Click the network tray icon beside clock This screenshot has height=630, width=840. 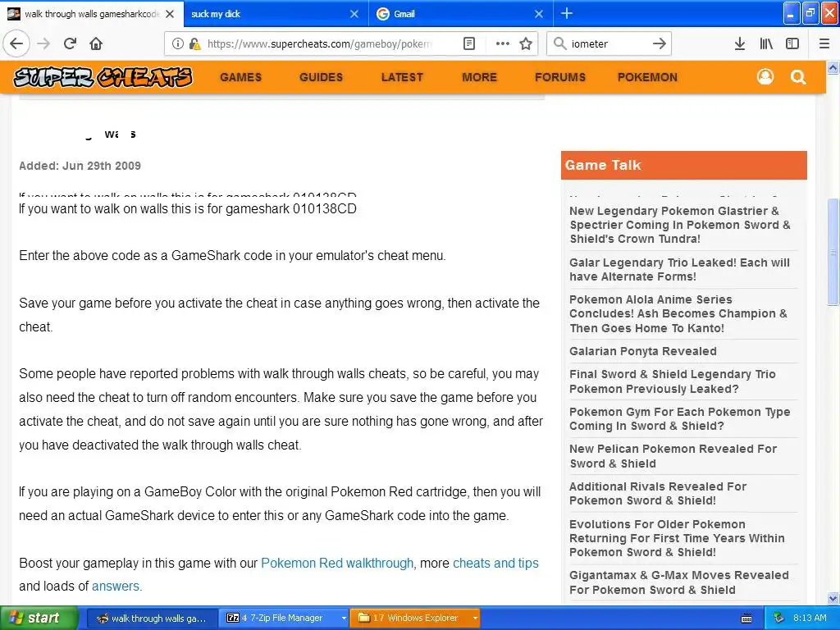click(x=779, y=619)
